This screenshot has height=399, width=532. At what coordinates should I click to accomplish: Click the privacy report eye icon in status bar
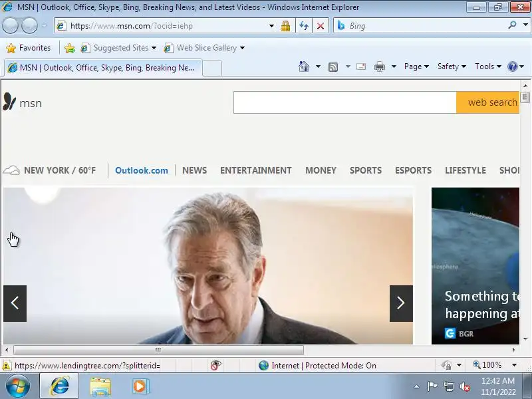[x=215, y=365]
